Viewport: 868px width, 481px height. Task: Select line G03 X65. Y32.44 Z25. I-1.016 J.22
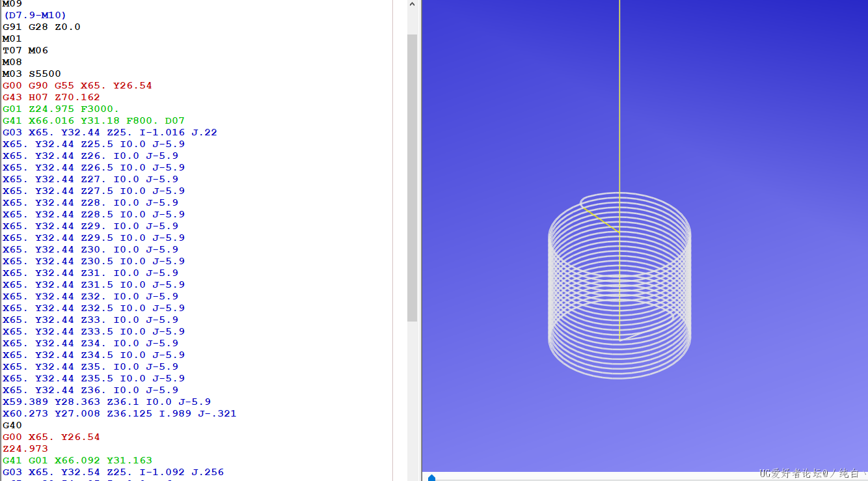pos(110,132)
